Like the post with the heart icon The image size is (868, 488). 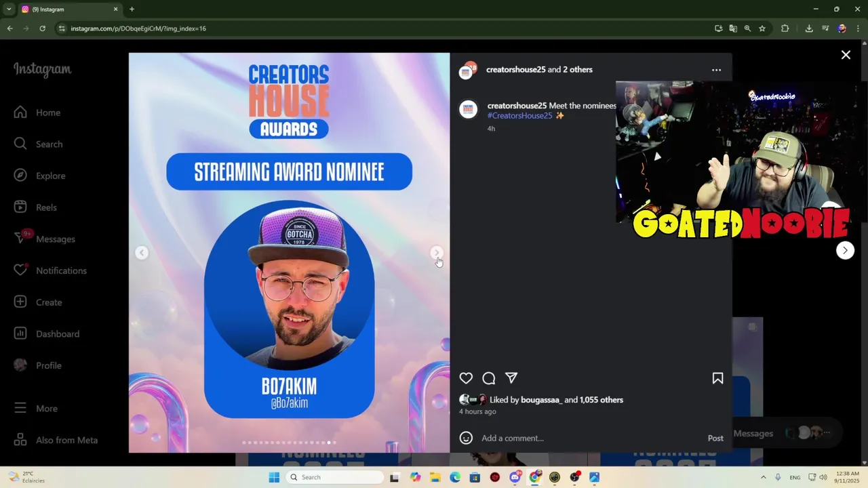tap(466, 378)
